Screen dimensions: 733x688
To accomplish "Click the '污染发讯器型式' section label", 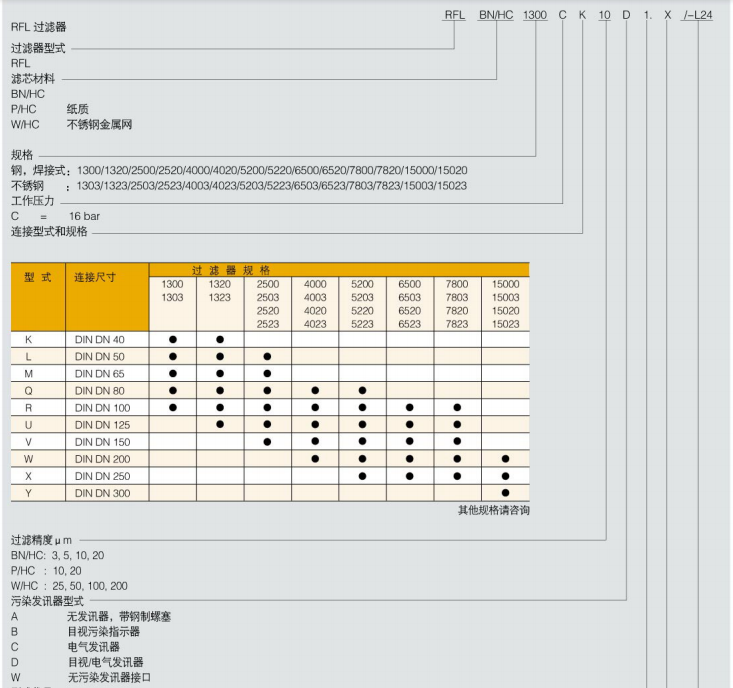I will click(47, 601).
